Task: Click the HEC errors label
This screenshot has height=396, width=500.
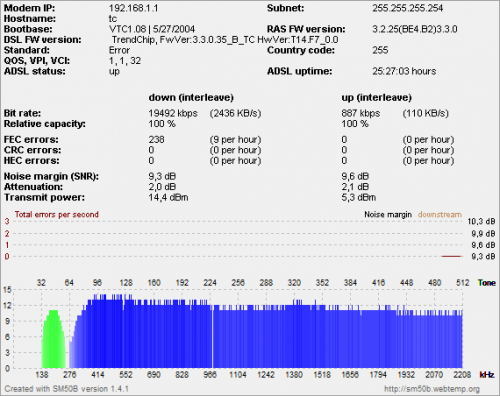Action: click(32, 161)
